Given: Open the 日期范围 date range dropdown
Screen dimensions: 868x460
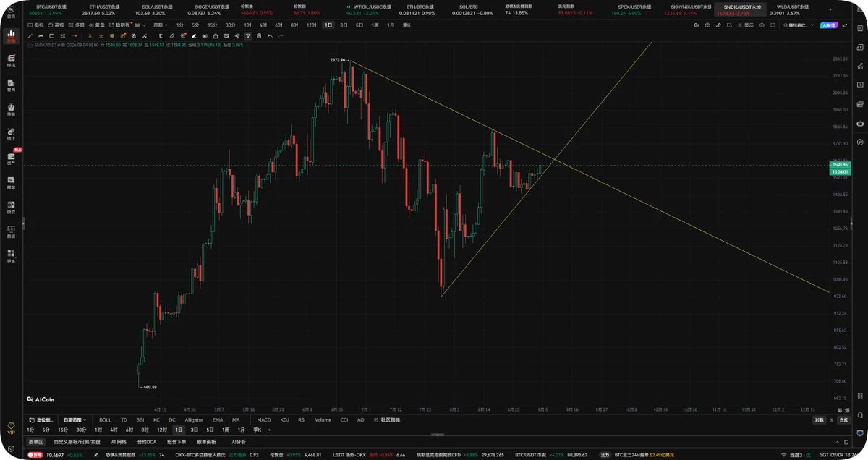Looking at the screenshot, I should pyautogui.click(x=75, y=420).
